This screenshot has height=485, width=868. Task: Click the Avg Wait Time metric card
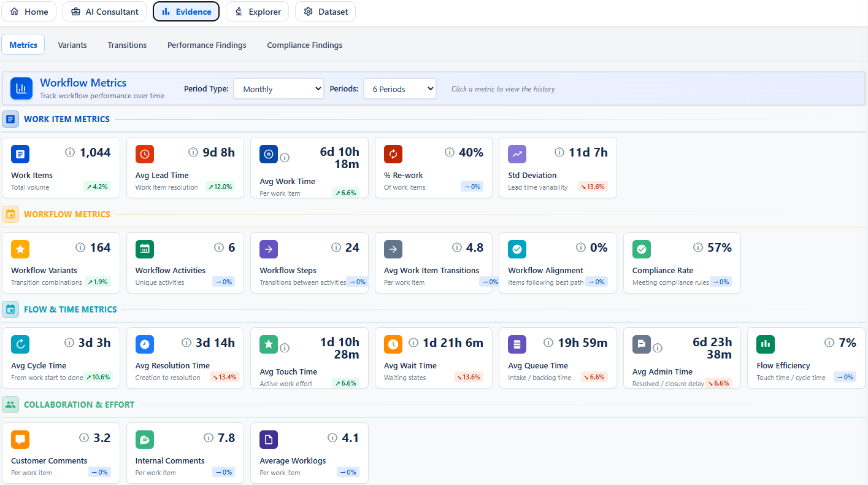point(433,358)
